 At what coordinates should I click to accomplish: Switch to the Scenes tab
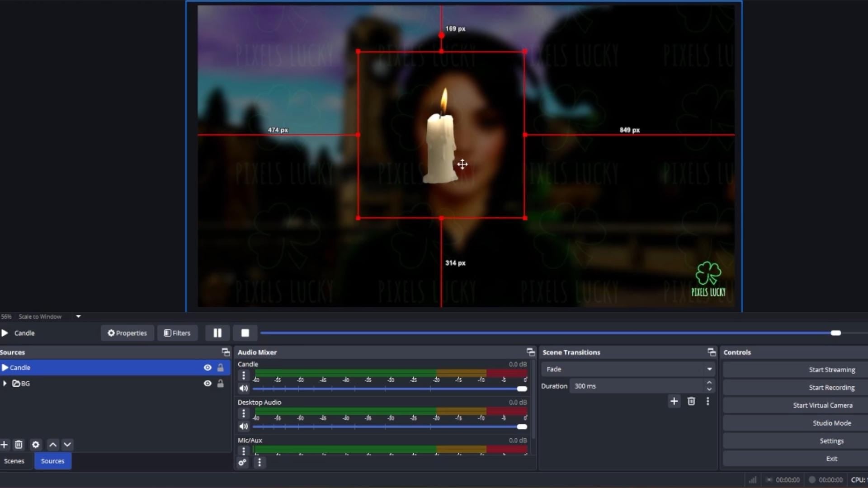[x=14, y=461]
